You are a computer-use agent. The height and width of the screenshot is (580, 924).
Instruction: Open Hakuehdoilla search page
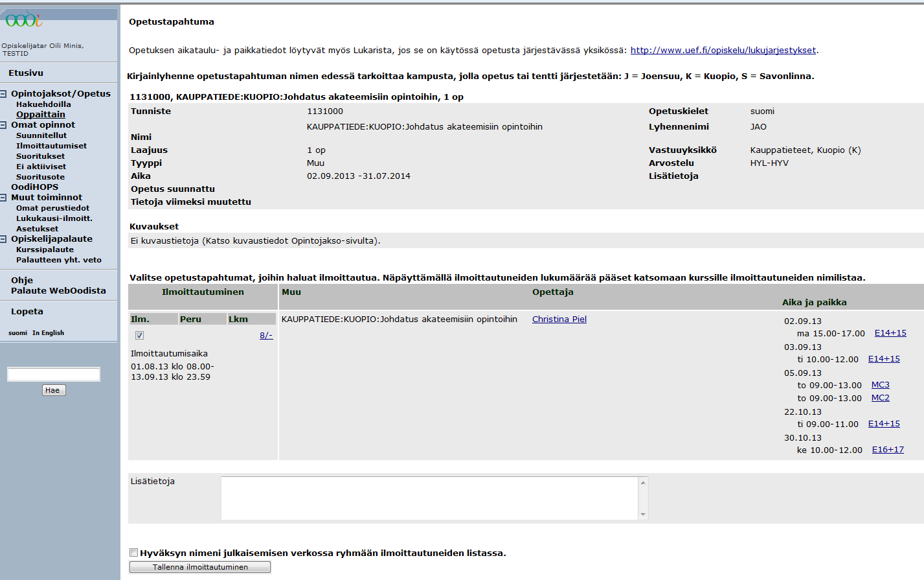(x=43, y=104)
